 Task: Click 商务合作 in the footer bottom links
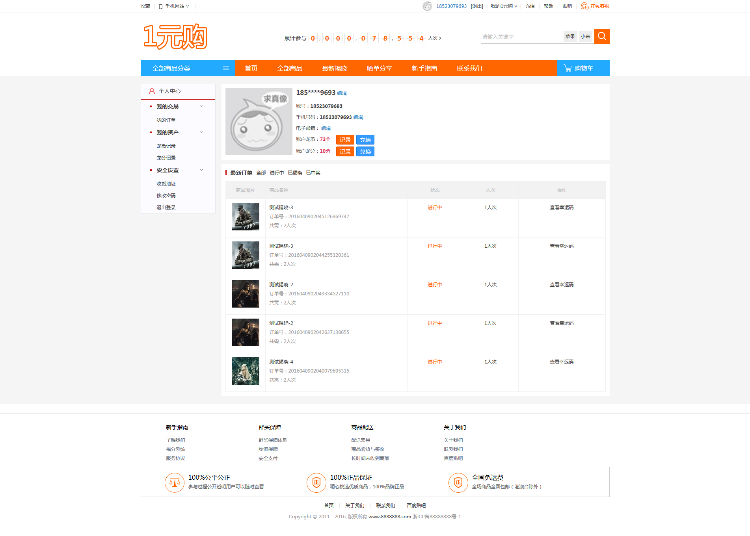pos(416,505)
